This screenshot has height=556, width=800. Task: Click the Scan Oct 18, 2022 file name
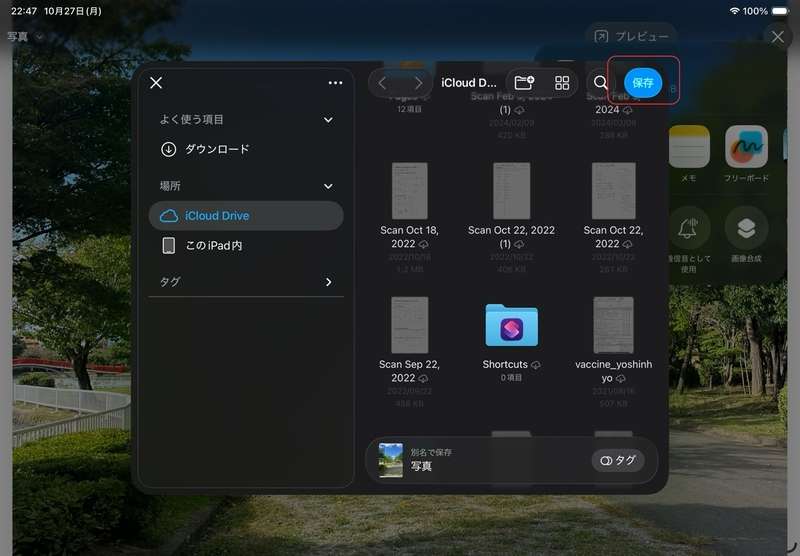click(409, 237)
